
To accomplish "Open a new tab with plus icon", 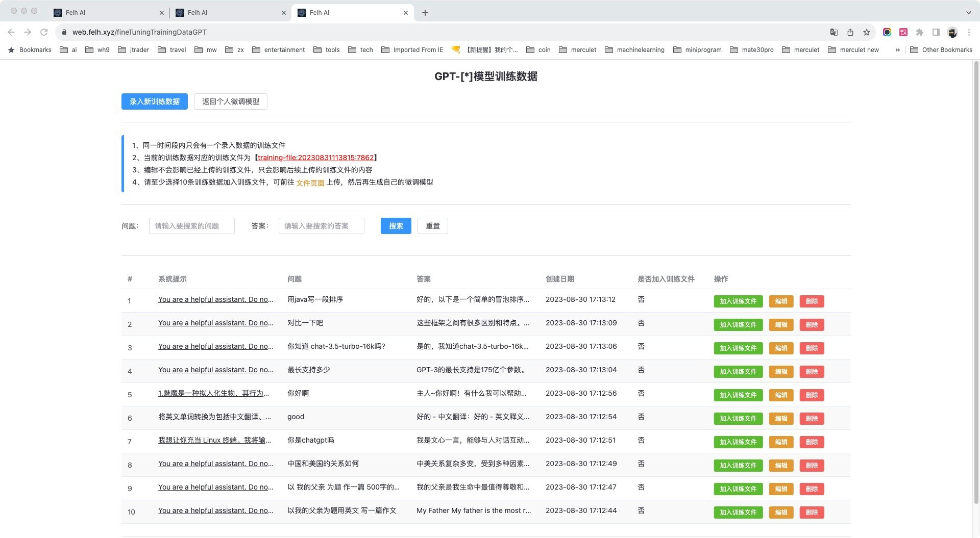I will [x=425, y=13].
